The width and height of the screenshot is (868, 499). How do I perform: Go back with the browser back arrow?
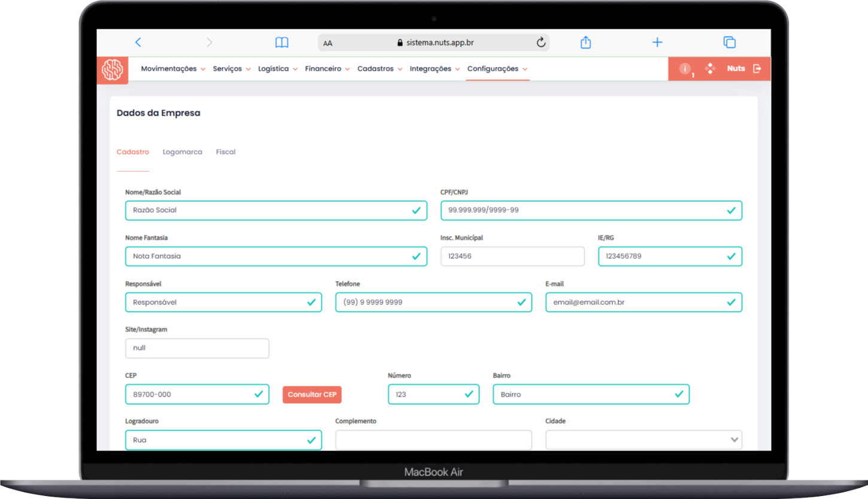(138, 42)
